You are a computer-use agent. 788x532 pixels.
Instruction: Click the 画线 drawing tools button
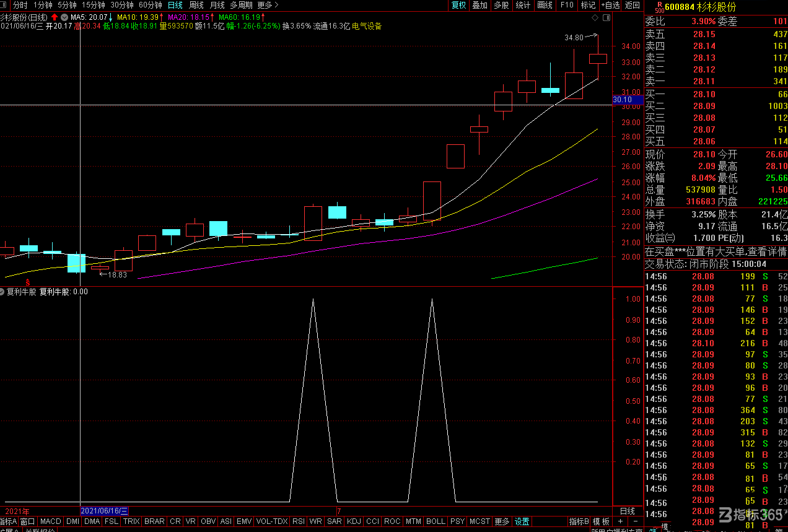point(545,5)
